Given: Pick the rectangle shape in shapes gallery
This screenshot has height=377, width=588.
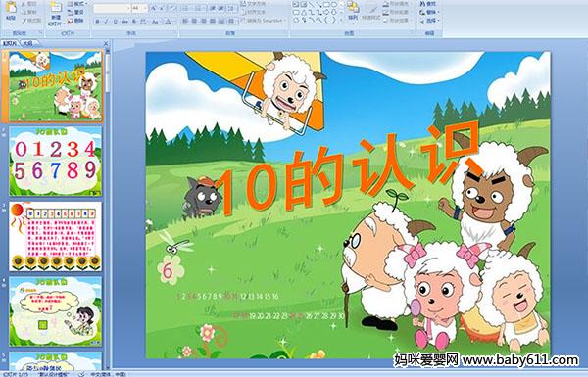Looking at the screenshot, I should tap(327, 4).
